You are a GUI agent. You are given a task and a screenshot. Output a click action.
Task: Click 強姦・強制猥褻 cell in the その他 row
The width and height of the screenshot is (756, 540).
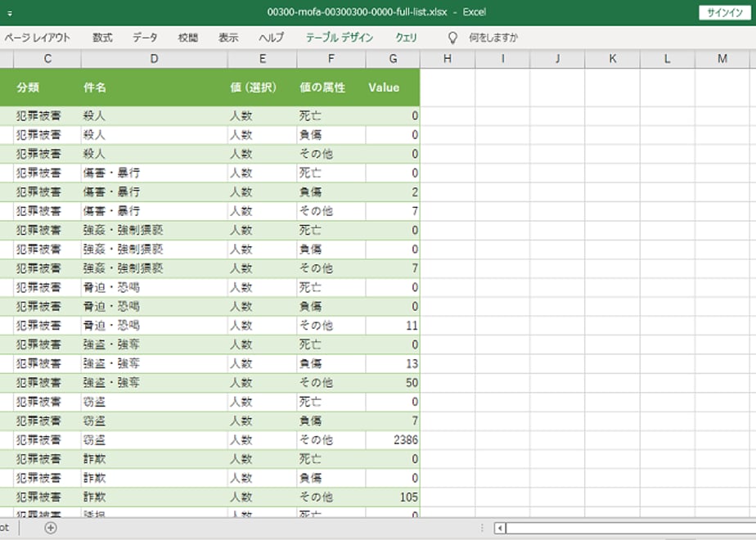(155, 268)
